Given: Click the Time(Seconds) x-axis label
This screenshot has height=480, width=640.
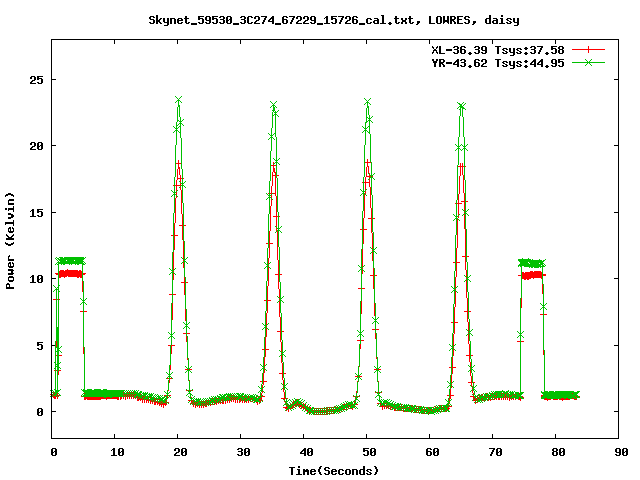Looking at the screenshot, I should pyautogui.click(x=334, y=471).
